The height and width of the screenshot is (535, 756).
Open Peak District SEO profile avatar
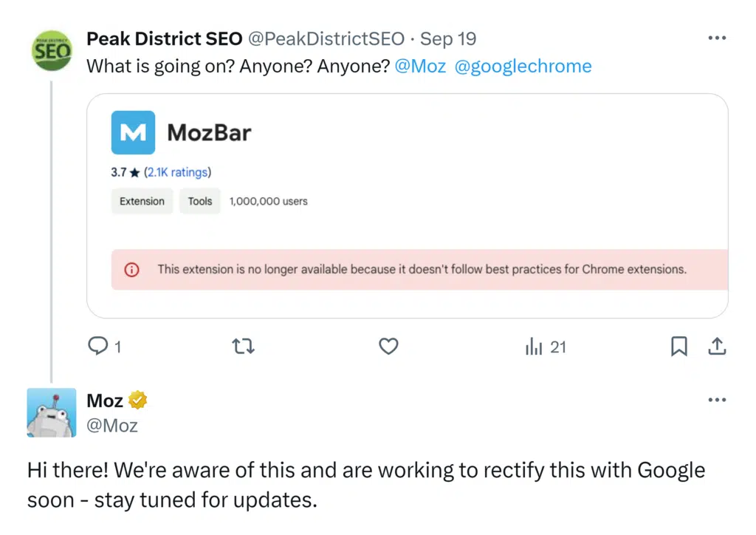(x=52, y=51)
